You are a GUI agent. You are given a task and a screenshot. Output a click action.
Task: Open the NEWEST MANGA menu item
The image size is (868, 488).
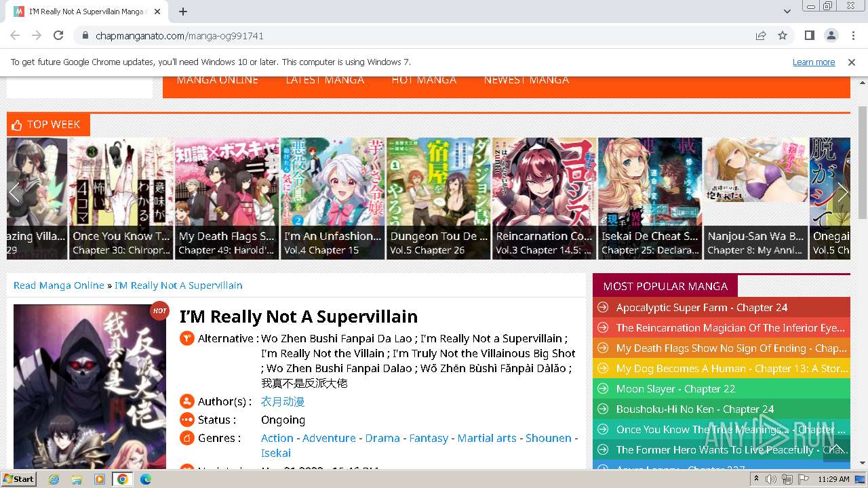coord(526,80)
